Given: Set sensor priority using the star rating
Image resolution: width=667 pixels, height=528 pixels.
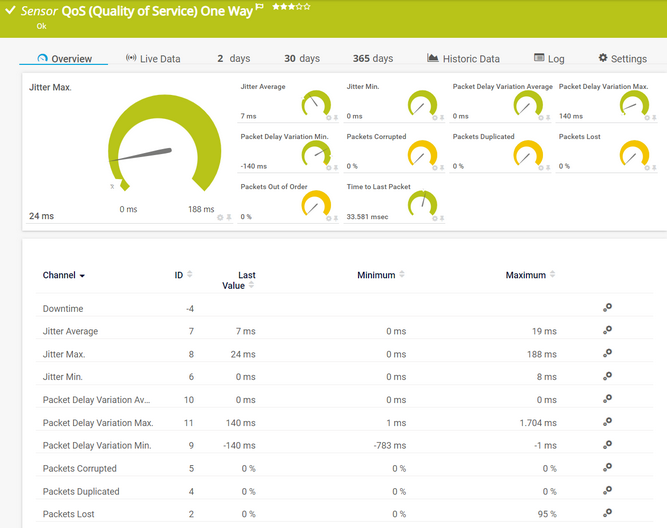Looking at the screenshot, I should [291, 7].
